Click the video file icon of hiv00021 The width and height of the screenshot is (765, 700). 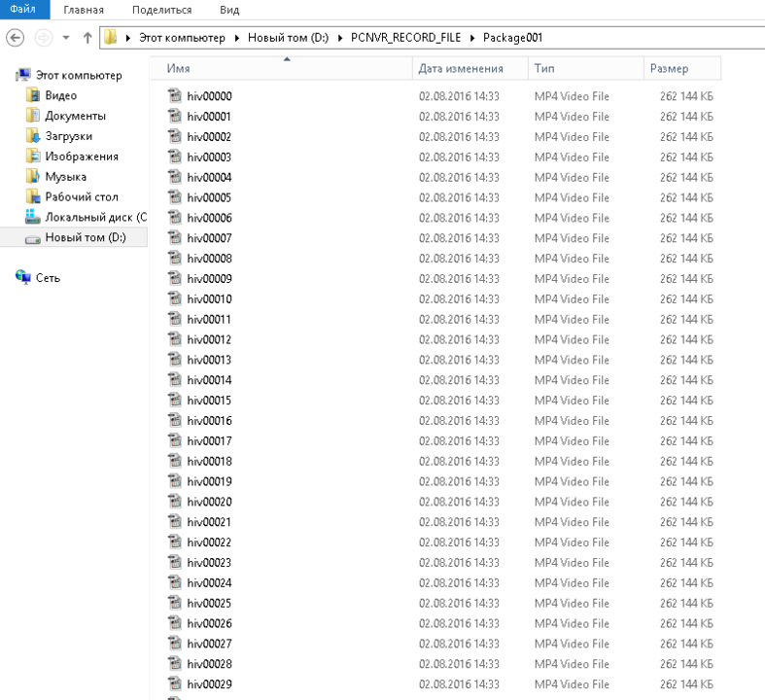point(175,521)
